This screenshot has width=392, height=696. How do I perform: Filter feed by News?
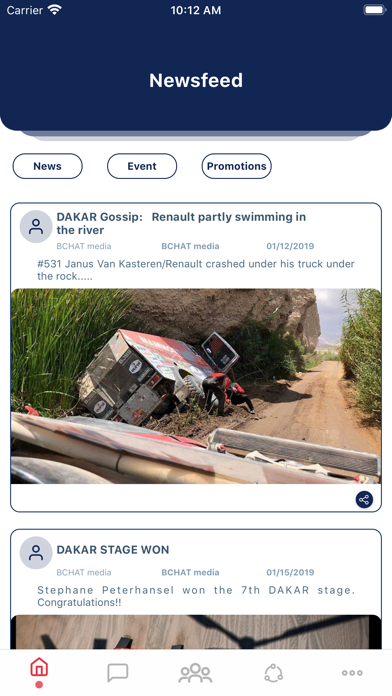point(48,166)
